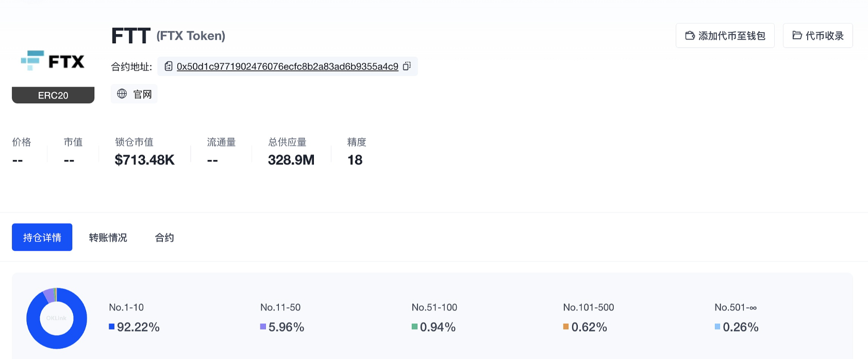The height and width of the screenshot is (359, 868).
Task: Click the purple swatch beside 5.96%
Action: pos(263,327)
